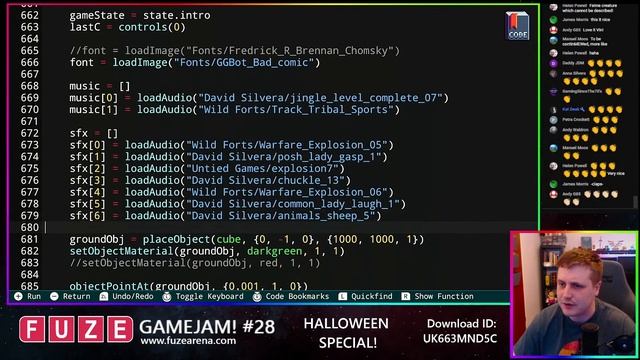640x360 pixels.
Task: Click the webcam video overlay
Action: pyautogui.click(x=575, y=295)
